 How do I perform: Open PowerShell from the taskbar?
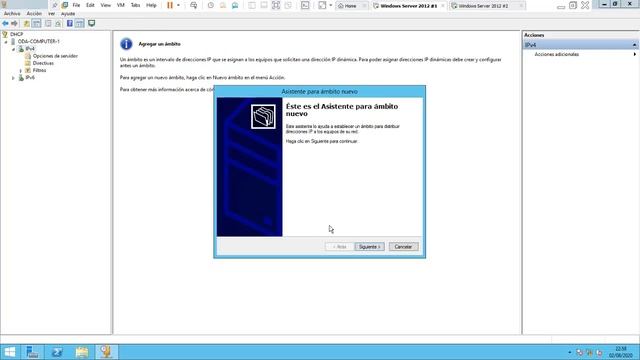[57, 352]
